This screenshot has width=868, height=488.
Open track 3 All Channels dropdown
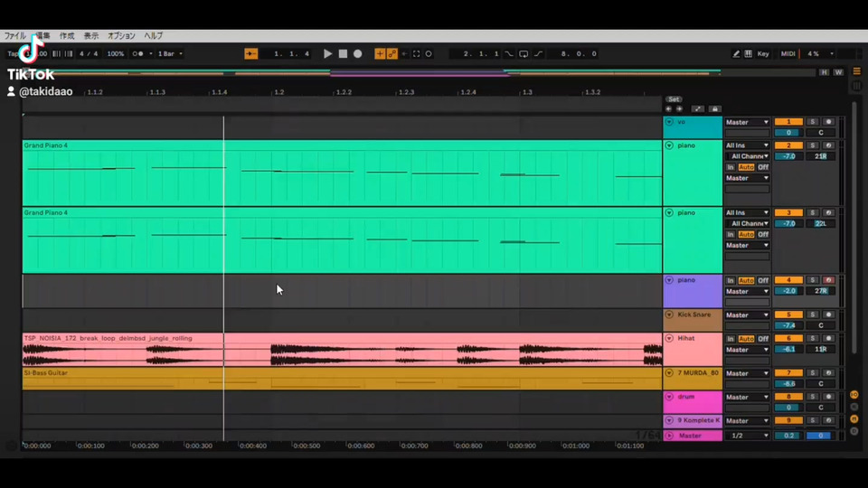tap(748, 223)
